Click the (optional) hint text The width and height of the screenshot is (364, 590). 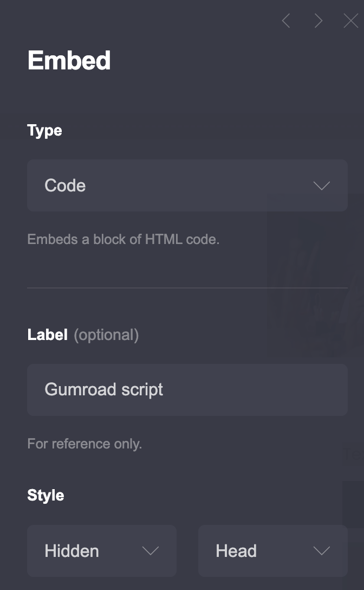coord(106,335)
